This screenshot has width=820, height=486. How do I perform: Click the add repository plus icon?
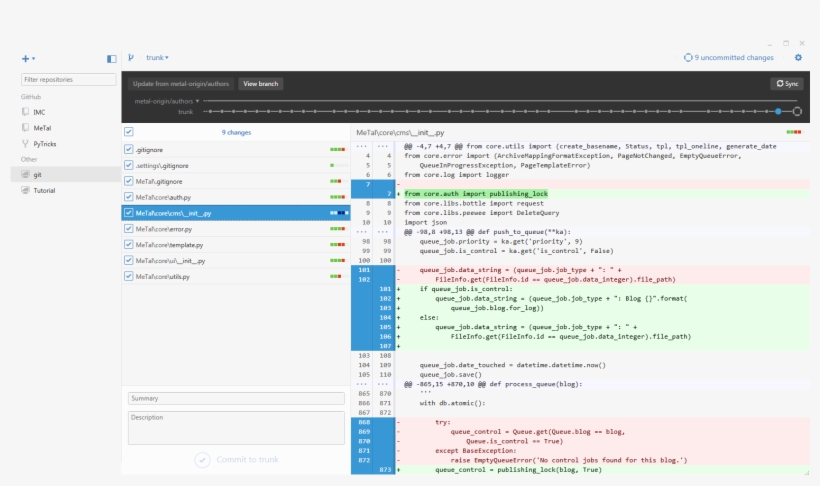pyautogui.click(x=26, y=59)
